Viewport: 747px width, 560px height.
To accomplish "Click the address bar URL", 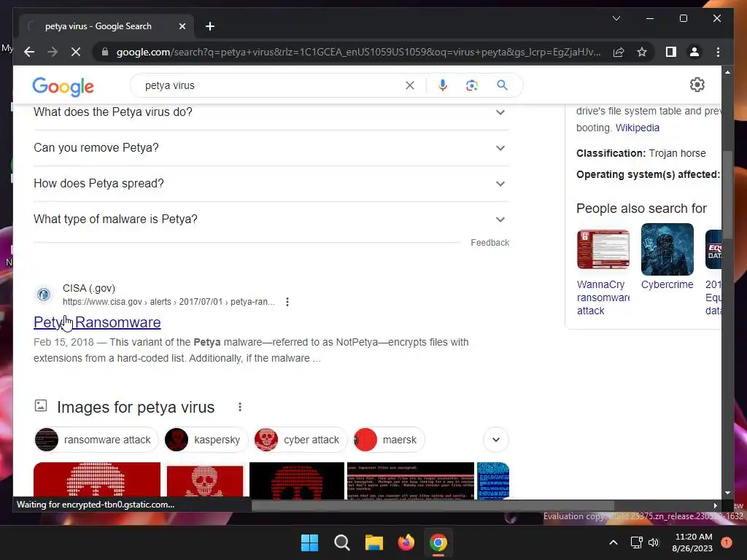I will (358, 52).
